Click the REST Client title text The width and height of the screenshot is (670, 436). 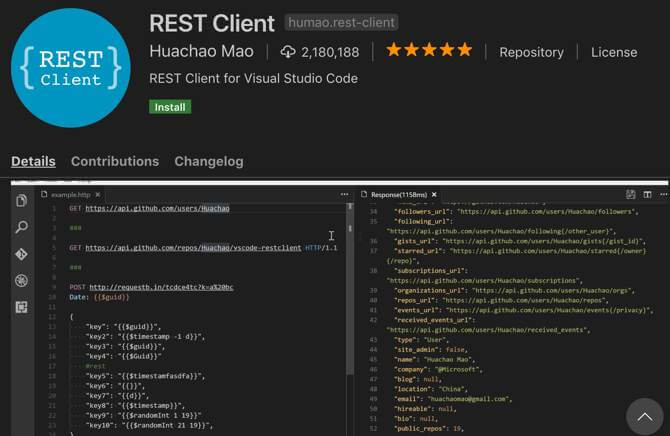pos(212,23)
